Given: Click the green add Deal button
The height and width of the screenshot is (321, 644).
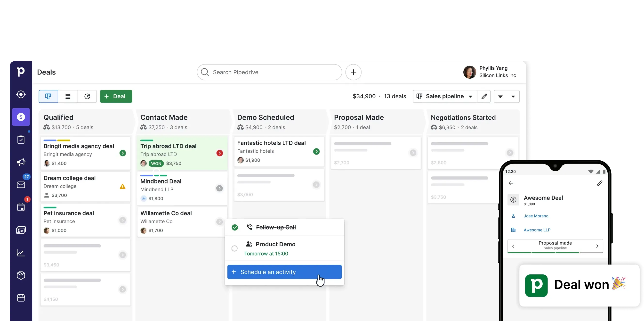Looking at the screenshot, I should coord(116,96).
